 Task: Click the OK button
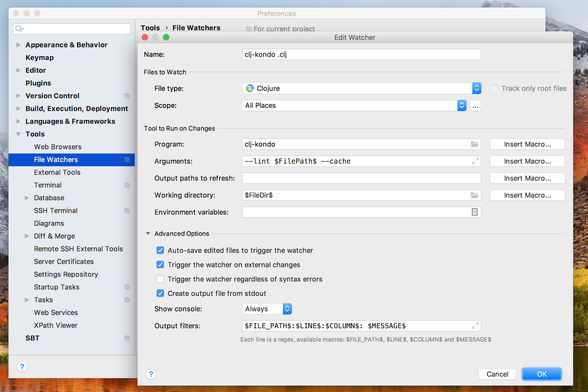541,374
